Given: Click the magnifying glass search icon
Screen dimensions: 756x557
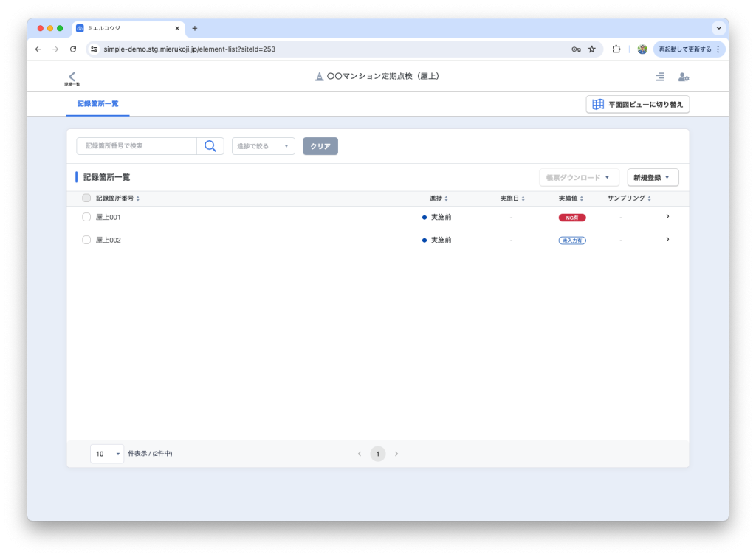Looking at the screenshot, I should click(210, 146).
